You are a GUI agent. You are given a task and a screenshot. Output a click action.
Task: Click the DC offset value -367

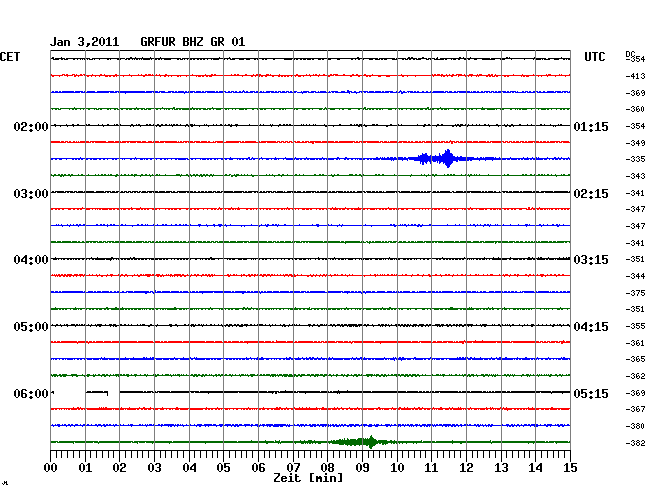[x=635, y=409]
